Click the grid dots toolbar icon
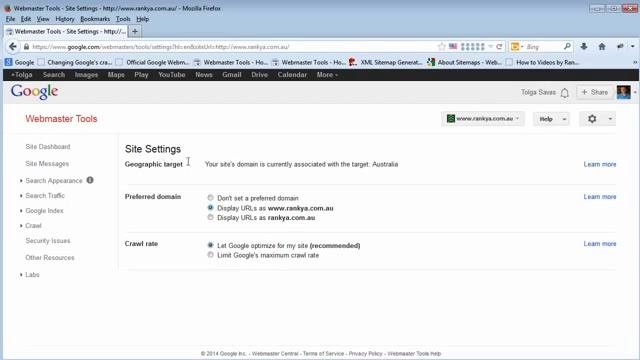The image size is (640, 360). [x=473, y=47]
